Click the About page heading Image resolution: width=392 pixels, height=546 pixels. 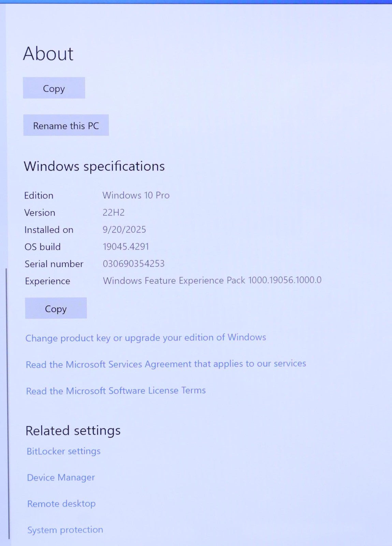48,54
